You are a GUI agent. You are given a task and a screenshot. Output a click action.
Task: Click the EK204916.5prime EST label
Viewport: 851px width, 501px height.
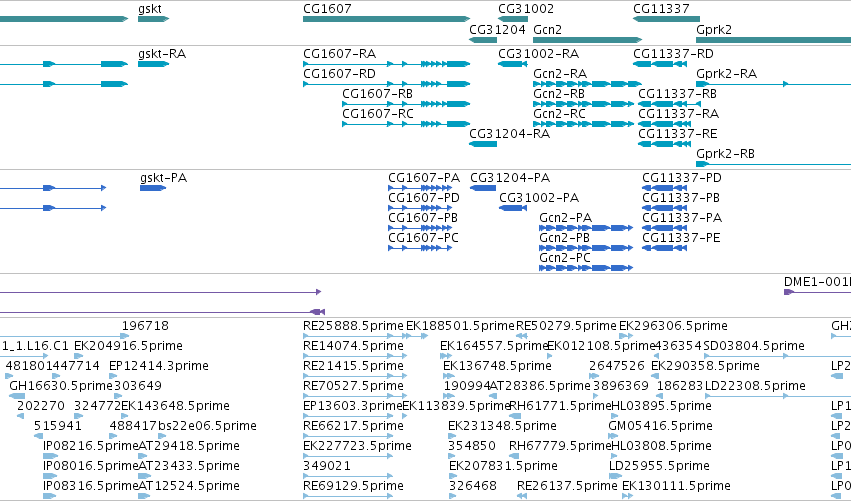point(128,346)
